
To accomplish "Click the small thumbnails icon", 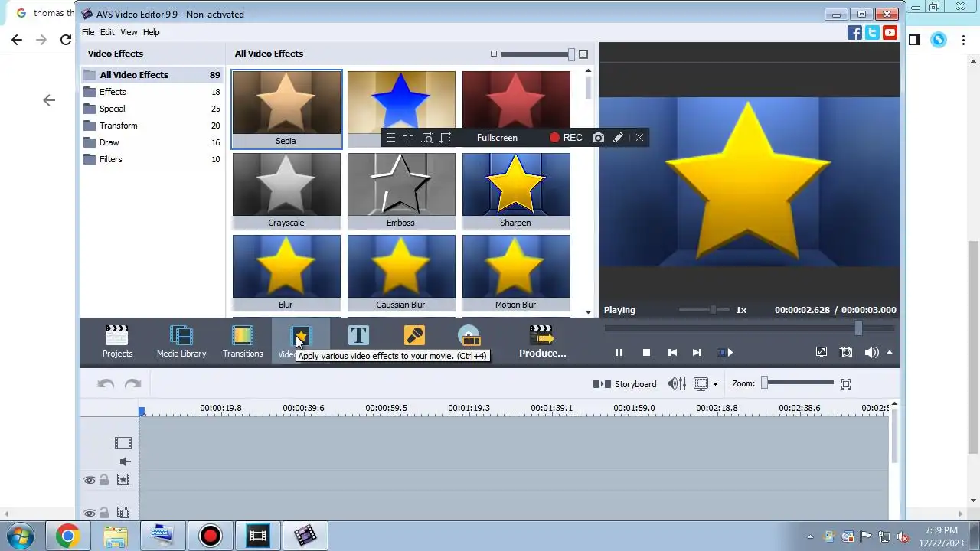I will click(494, 54).
